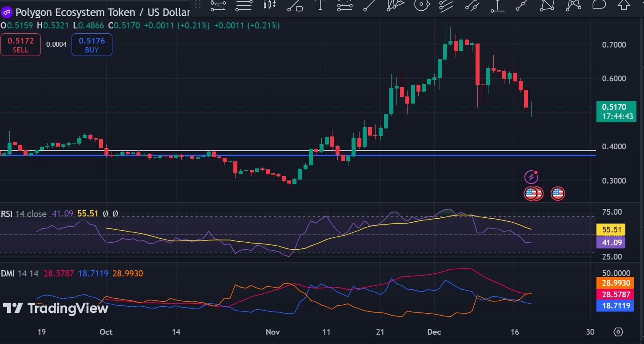
Task: Click the white horizontal support line
Action: [298, 151]
